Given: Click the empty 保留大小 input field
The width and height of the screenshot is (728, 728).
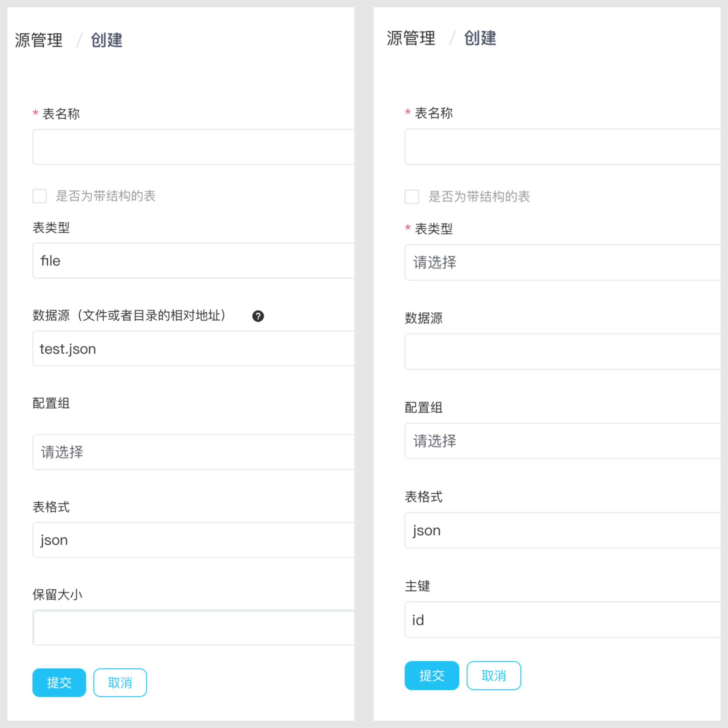Looking at the screenshot, I should (x=193, y=628).
